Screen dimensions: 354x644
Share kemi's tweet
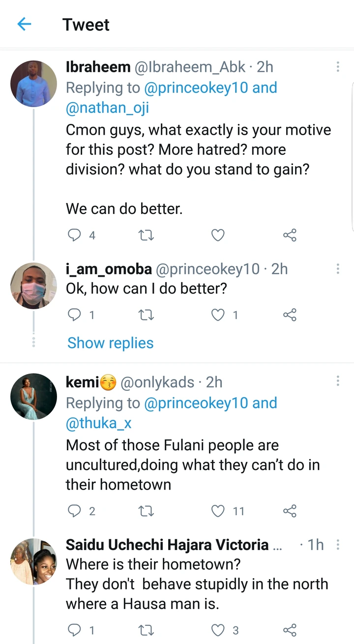coord(290,511)
